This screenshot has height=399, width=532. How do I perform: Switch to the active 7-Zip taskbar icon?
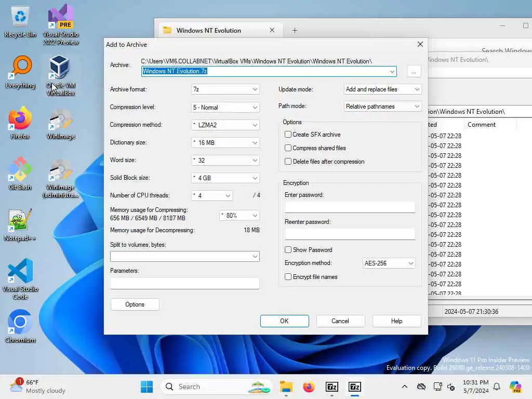tap(354, 387)
